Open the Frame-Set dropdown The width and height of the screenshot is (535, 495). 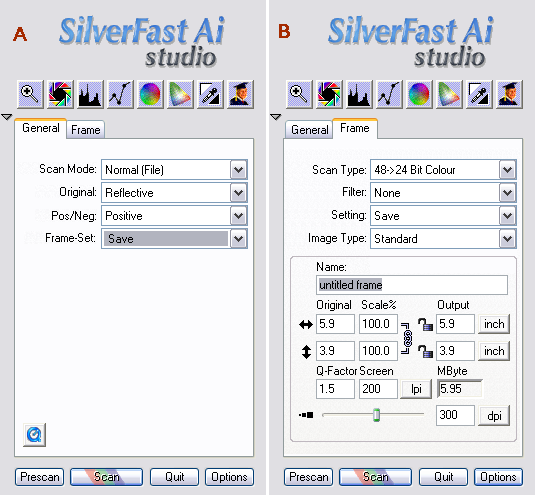(174, 238)
